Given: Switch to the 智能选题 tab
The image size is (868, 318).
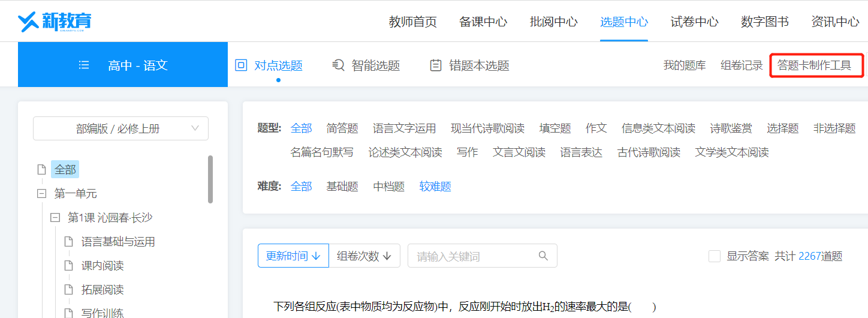Looking at the screenshot, I should click(x=366, y=65).
